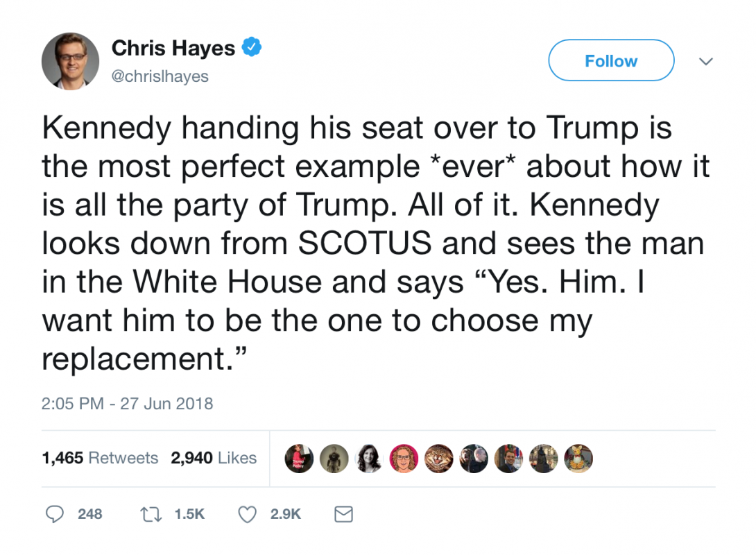Screen dimensions: 756x555
Task: View the 2,940 Likes list
Action: click(x=214, y=458)
